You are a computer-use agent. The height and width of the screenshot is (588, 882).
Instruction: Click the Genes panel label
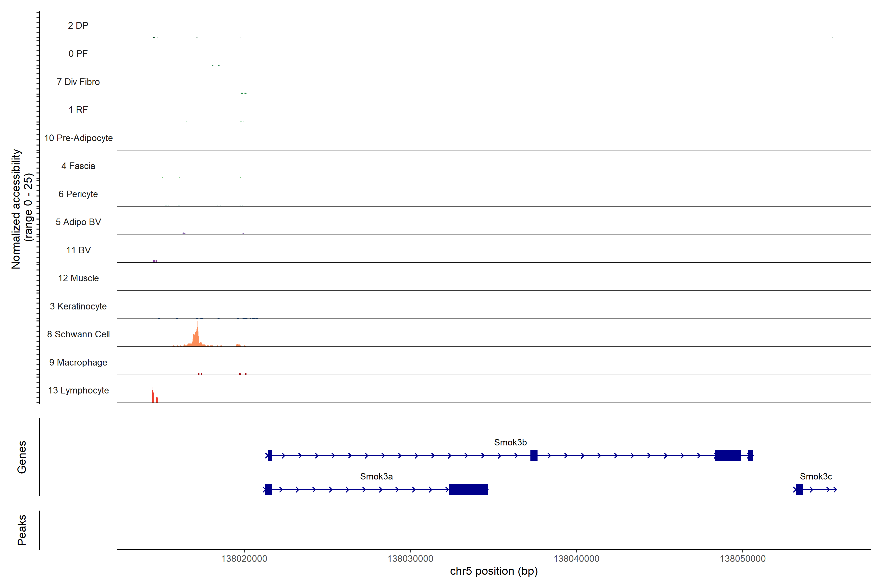22,457
